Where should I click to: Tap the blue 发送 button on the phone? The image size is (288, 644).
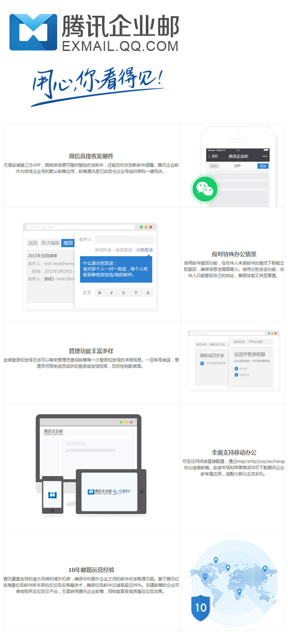coord(263,166)
